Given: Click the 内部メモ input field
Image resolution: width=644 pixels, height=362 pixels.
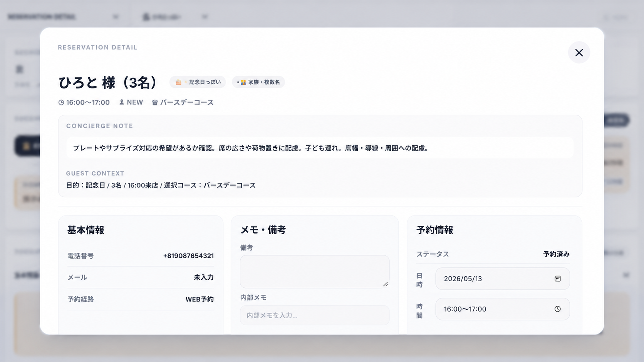Looking at the screenshot, I should tap(315, 315).
